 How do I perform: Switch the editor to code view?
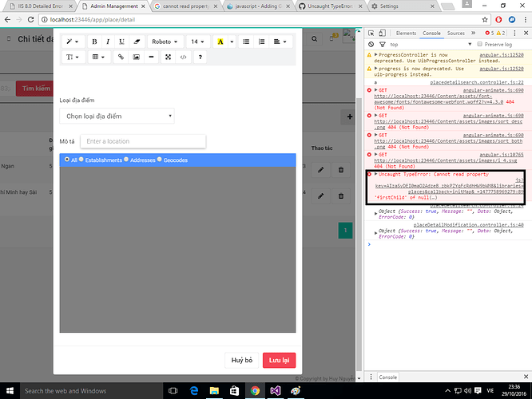[184, 57]
